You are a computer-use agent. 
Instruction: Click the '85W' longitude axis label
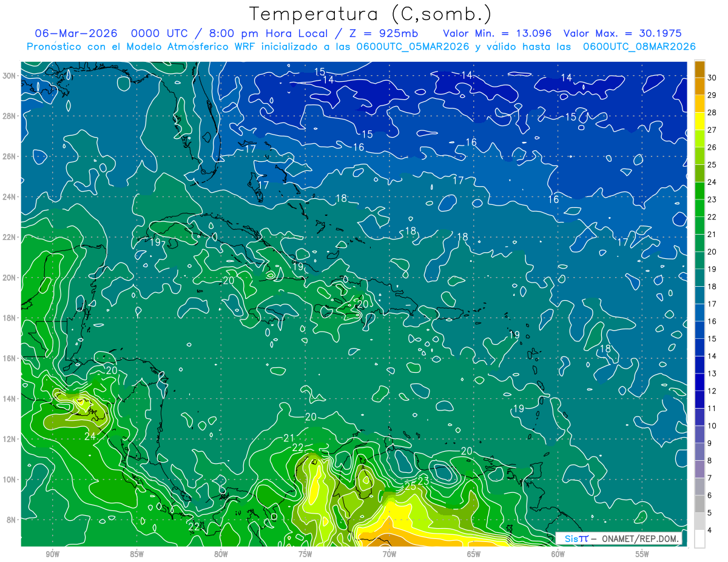136,555
